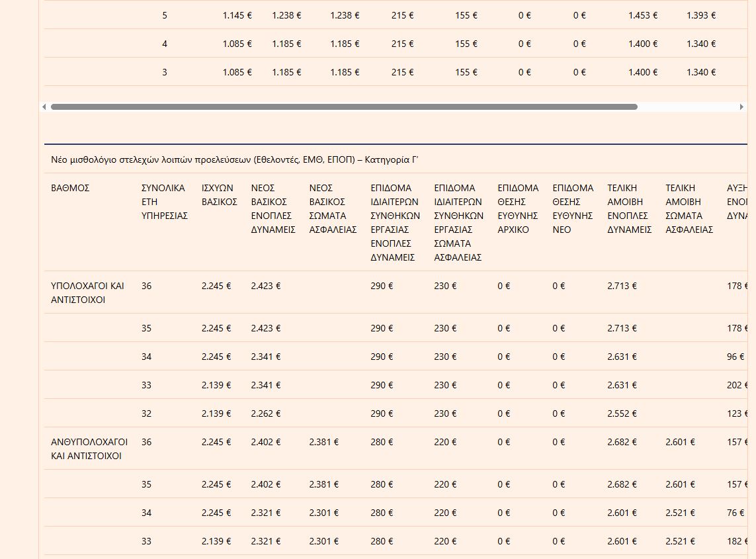This screenshot has height=559, width=756.
Task: Select the ΑΝΘΥΠΟΛΟΧΑΓΟΙ ΚΑΙ ΑΝΤΙΣΤΟΙΧΟΙ rank cell
Action: point(89,449)
